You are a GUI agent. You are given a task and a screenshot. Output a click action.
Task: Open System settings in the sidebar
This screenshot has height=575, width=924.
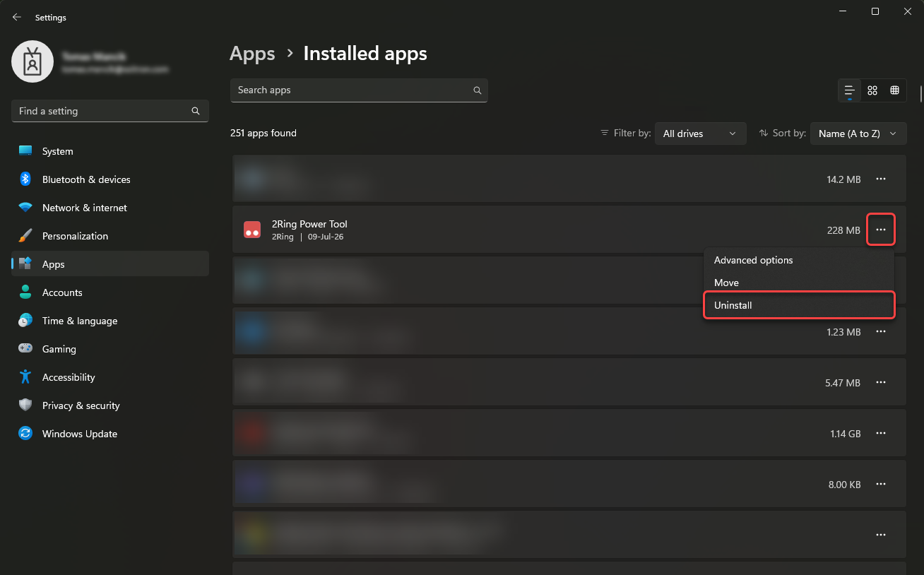[110, 151]
